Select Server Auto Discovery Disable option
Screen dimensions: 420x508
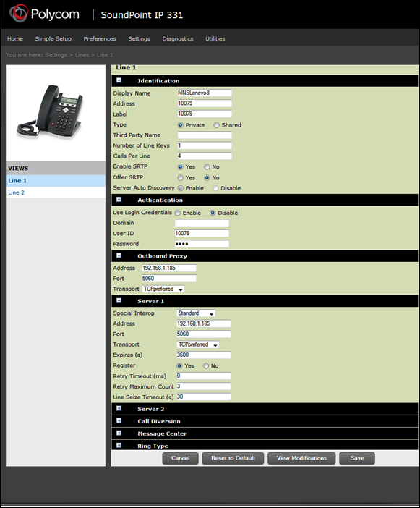pyautogui.click(x=215, y=188)
